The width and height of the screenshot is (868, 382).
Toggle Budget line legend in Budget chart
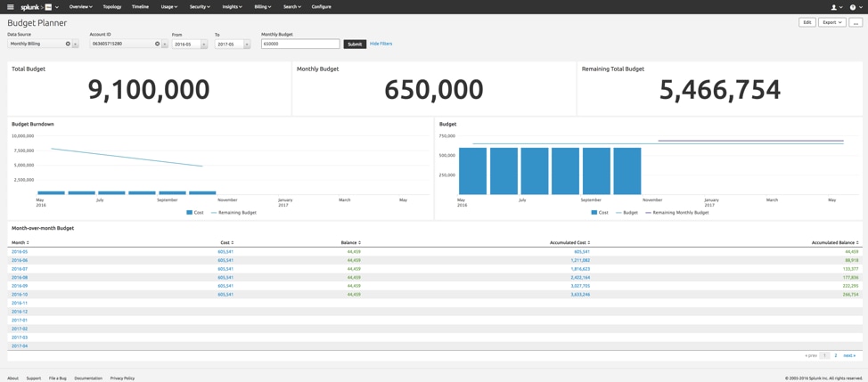(x=626, y=212)
